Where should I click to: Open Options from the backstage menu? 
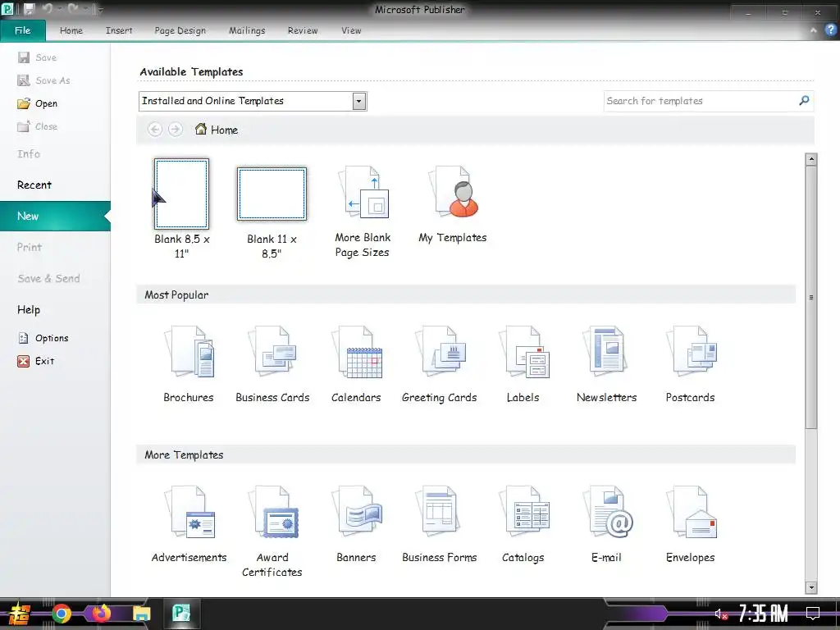tap(43, 338)
